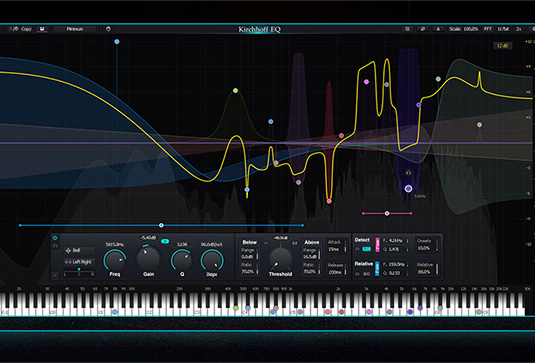535x363 pixels.
Task: Click the Q knob
Action: click(x=182, y=260)
